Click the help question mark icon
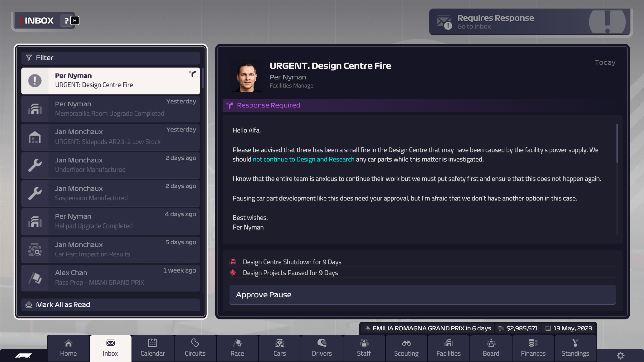Screen dimensions: 644x362 click(66, 21)
